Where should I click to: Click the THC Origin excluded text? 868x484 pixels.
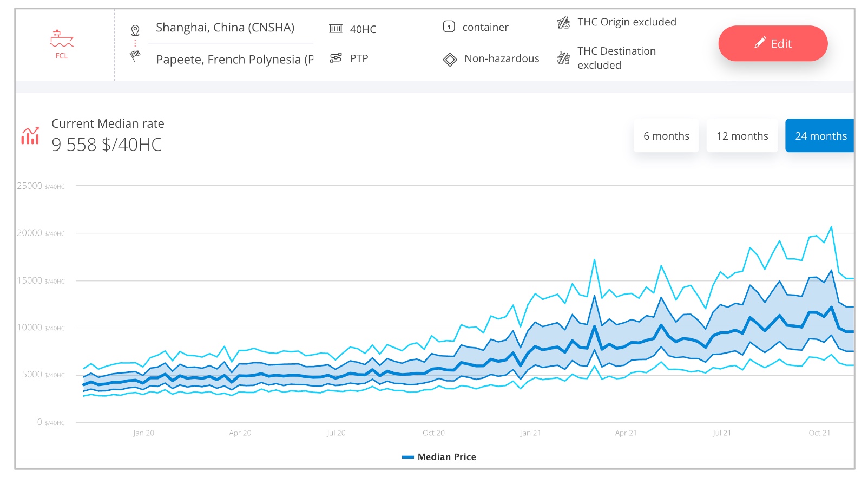[627, 22]
